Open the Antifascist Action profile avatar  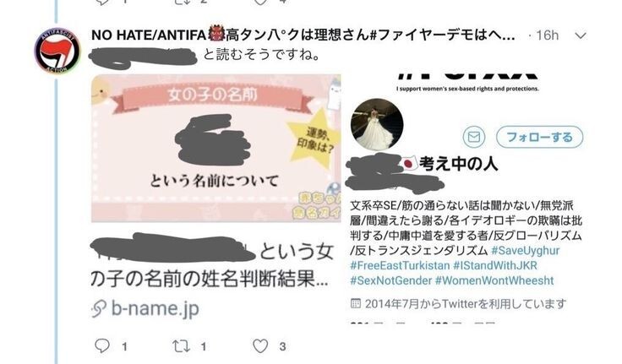pyautogui.click(x=57, y=51)
